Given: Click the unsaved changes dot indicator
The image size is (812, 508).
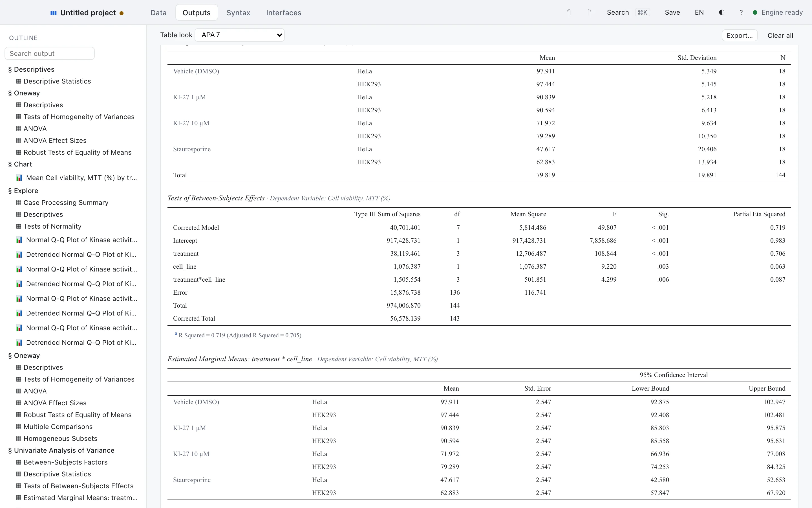Looking at the screenshot, I should pos(122,14).
